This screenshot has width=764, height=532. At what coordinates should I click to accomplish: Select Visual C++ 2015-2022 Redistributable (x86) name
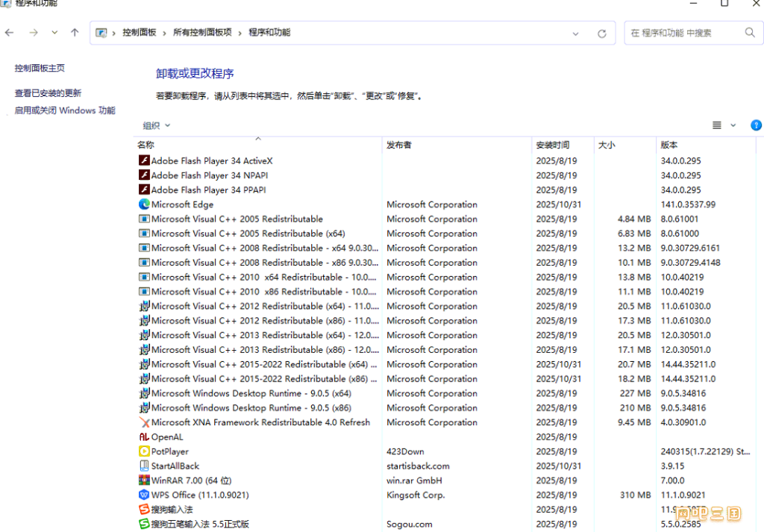tap(264, 378)
